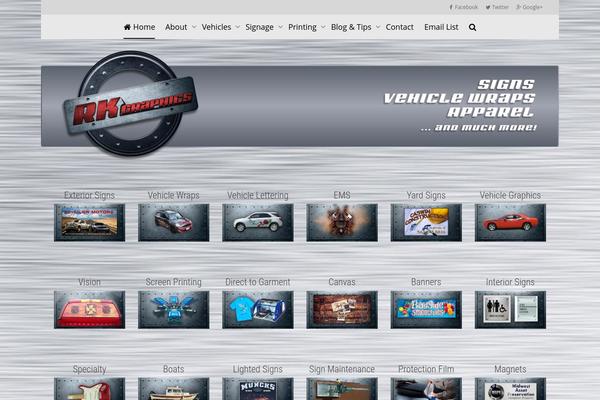
Task: Click the Vehicle Graphics heading text
Action: (x=510, y=195)
